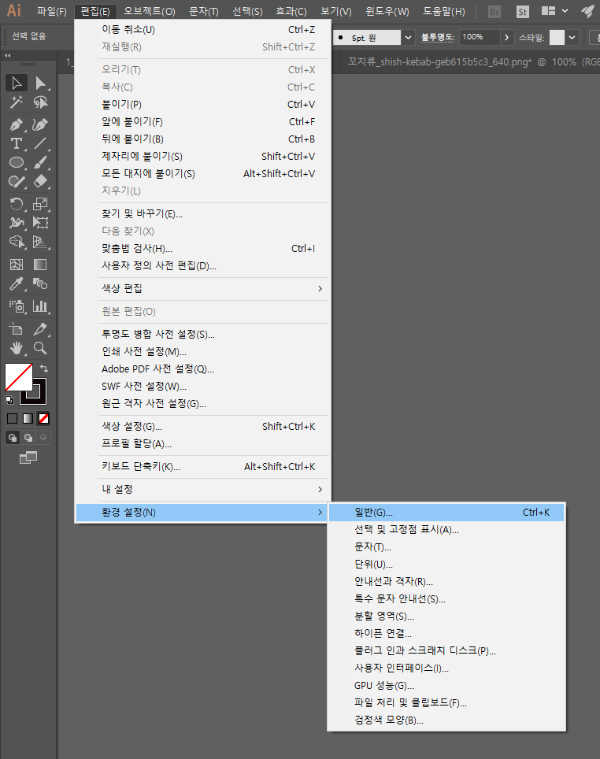
Task: Select the Ellipse tool
Action: (x=16, y=163)
